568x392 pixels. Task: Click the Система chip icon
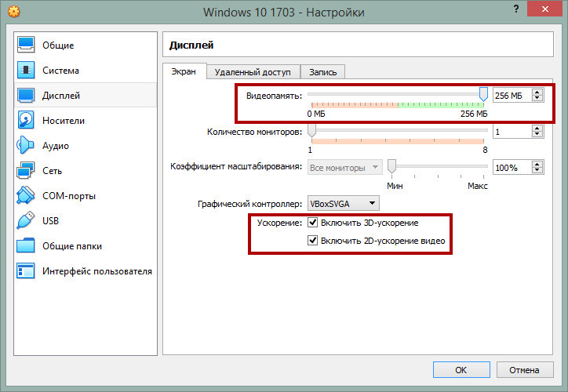coord(26,70)
